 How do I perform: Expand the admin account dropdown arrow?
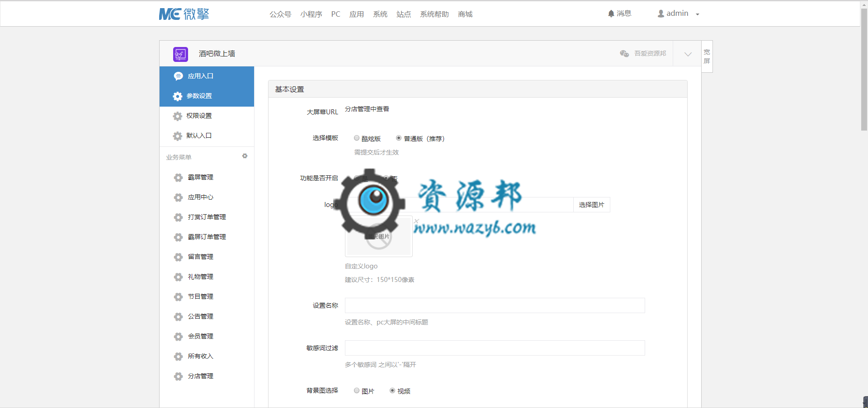click(698, 14)
